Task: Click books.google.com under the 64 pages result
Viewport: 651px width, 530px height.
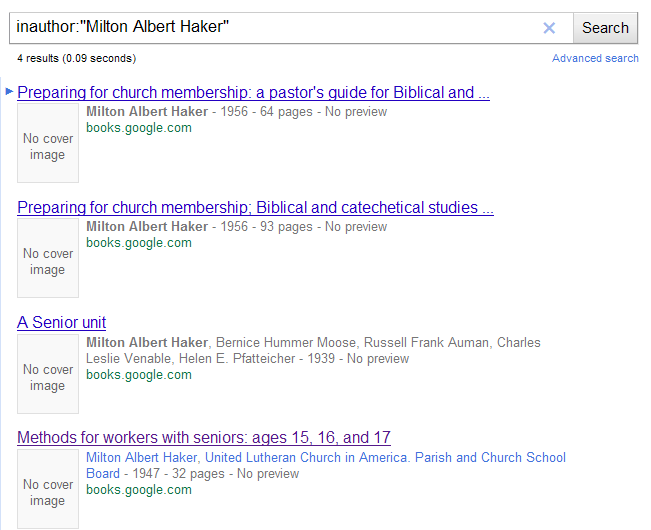Action: coord(139,128)
